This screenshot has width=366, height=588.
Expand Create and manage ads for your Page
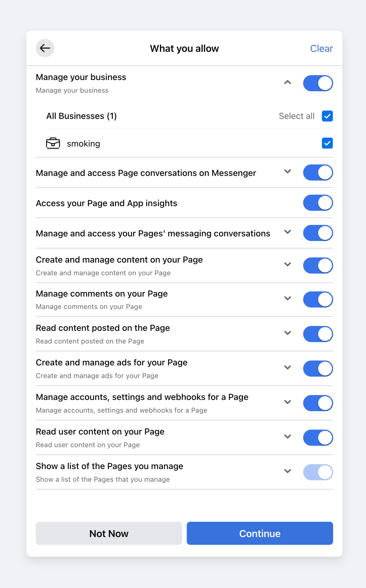tap(287, 368)
